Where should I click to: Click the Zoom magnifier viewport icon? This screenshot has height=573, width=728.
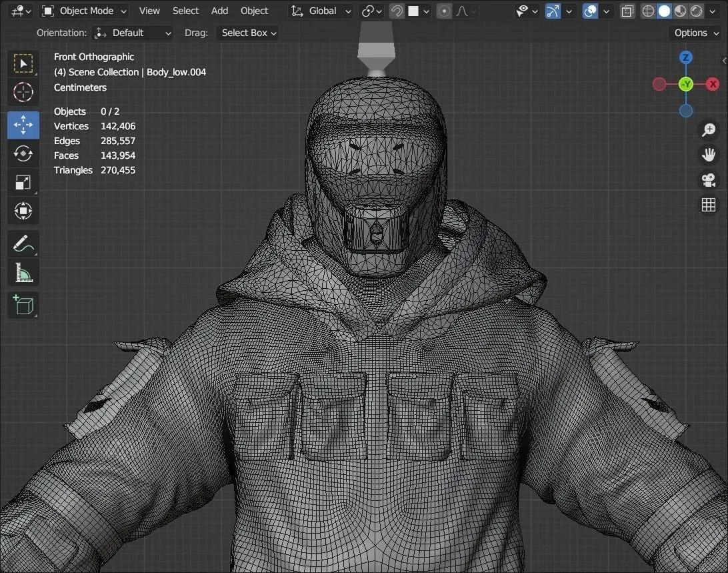(x=709, y=130)
